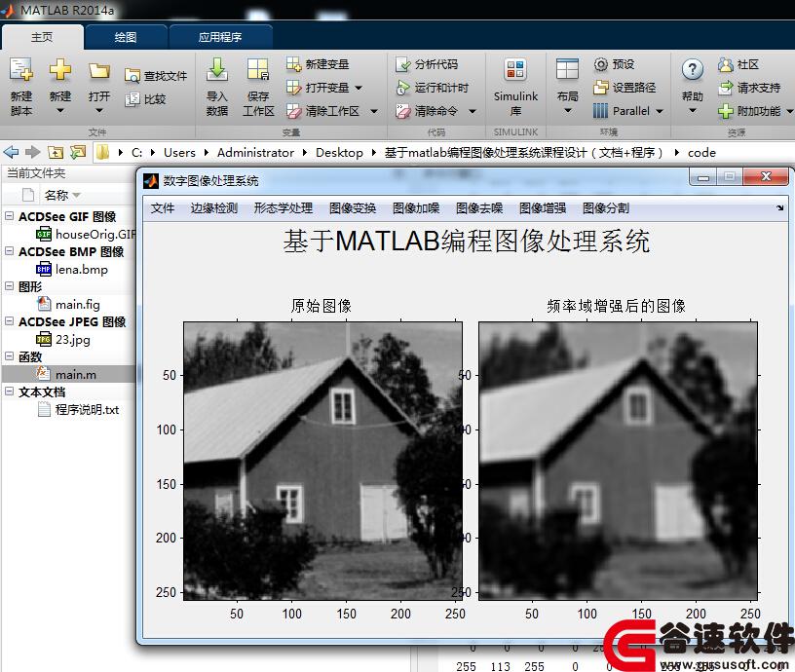Click the up one level folder icon

(x=56, y=152)
